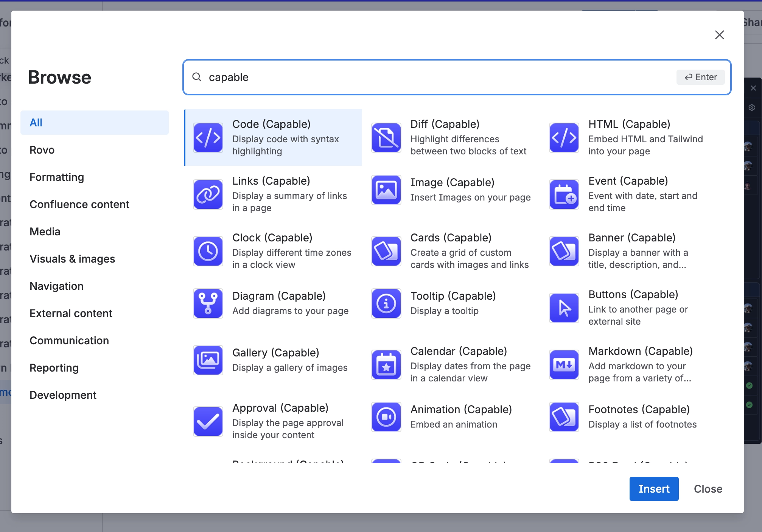Open the Diff macro for text comparison

pyautogui.click(x=386, y=138)
